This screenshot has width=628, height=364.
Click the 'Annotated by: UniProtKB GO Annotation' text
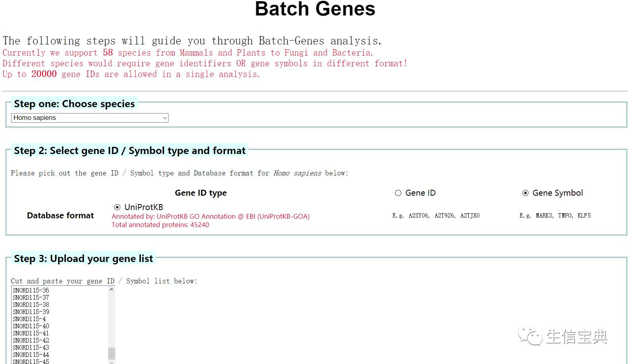pos(211,216)
